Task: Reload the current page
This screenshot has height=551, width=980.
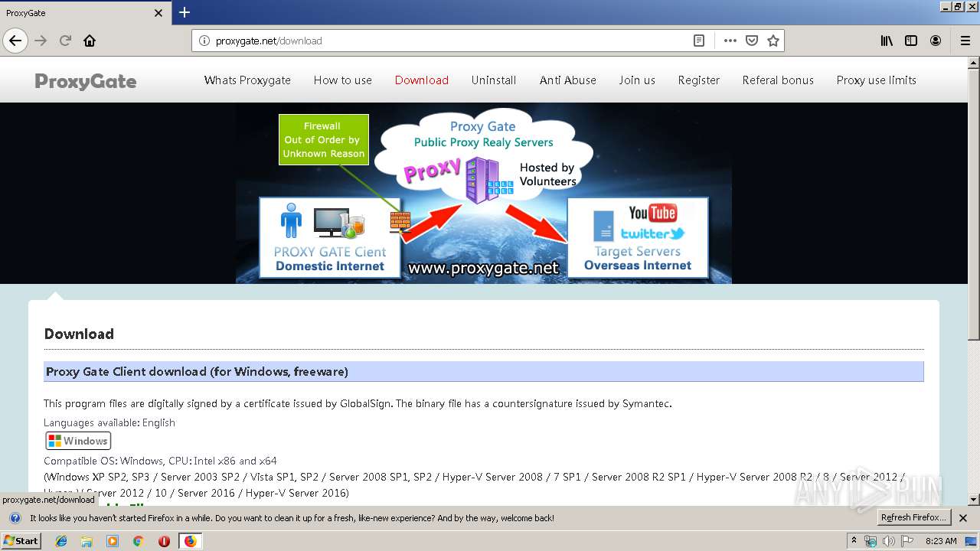Action: [66, 41]
